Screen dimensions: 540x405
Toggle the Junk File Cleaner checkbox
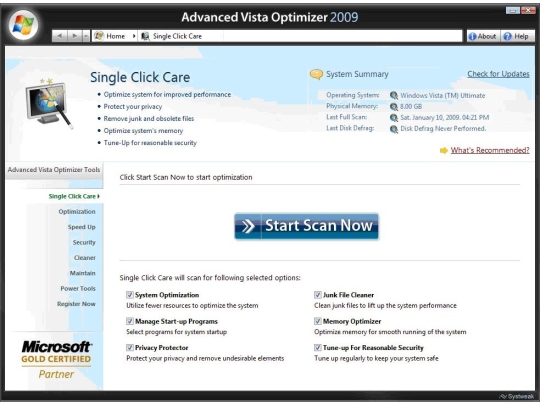[318, 295]
